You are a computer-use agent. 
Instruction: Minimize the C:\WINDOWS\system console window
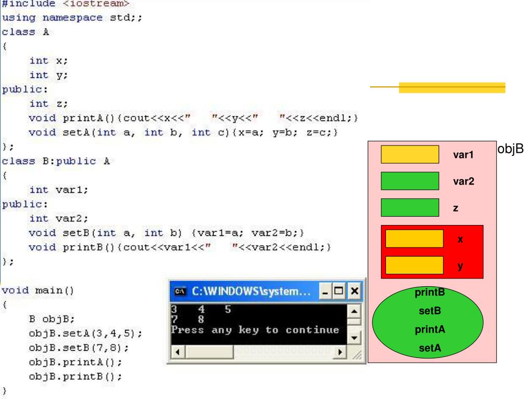click(325, 291)
